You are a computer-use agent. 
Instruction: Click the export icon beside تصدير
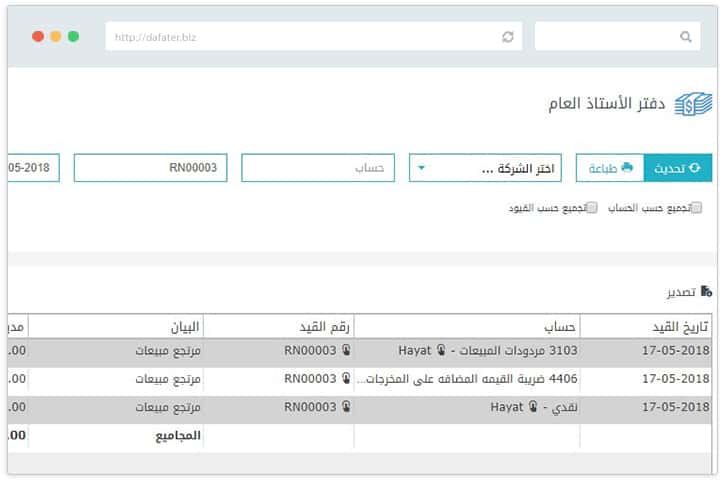[x=706, y=291]
